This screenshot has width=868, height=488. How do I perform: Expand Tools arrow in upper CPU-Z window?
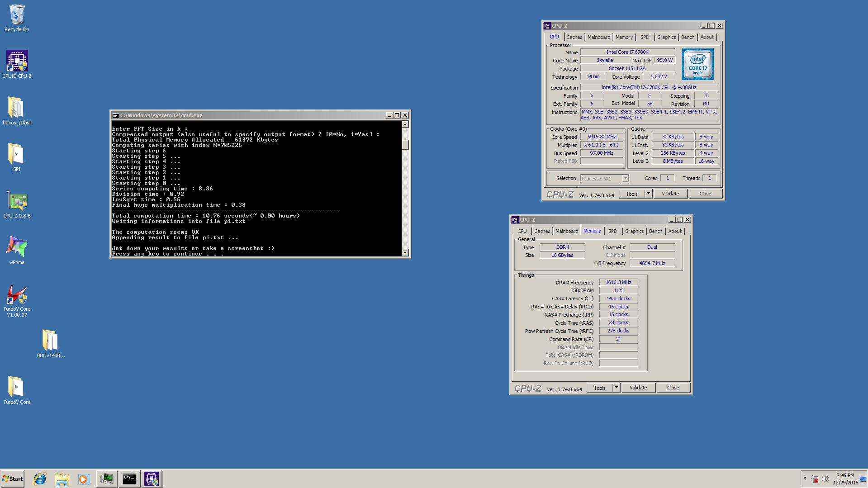coord(648,194)
